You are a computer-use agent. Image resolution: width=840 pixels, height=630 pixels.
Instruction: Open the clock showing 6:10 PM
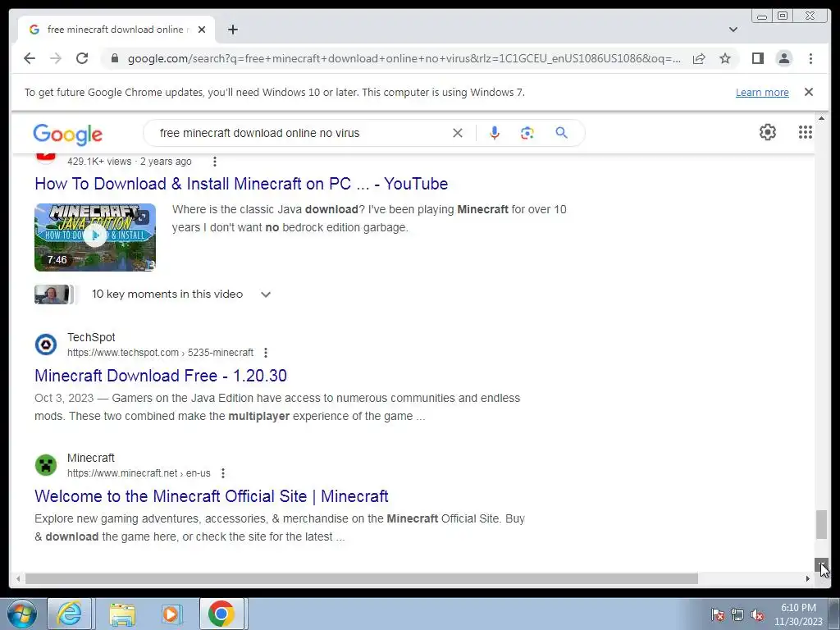pyautogui.click(x=798, y=614)
